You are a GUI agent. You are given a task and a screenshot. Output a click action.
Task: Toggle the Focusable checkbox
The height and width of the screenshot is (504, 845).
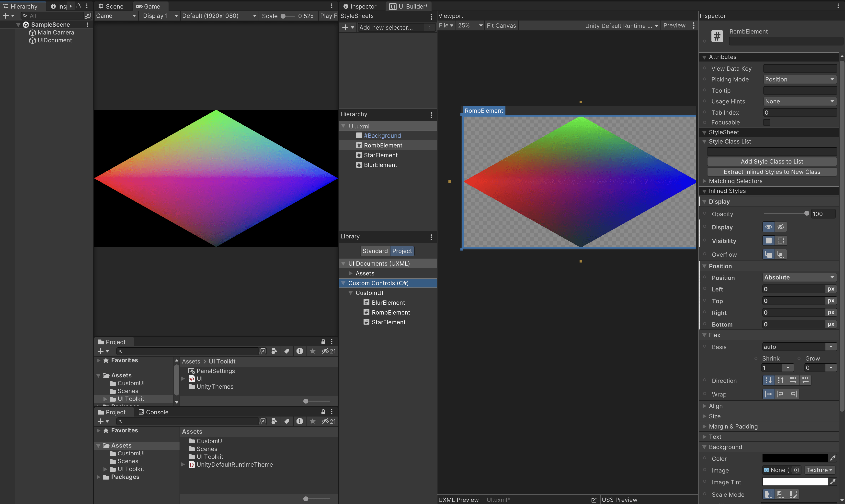766,122
